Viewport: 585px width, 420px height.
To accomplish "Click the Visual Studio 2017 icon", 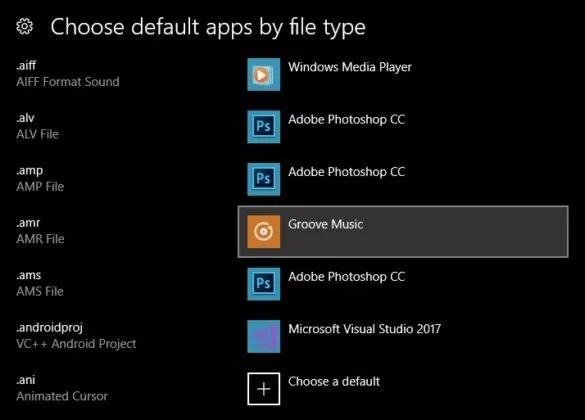I will (263, 336).
